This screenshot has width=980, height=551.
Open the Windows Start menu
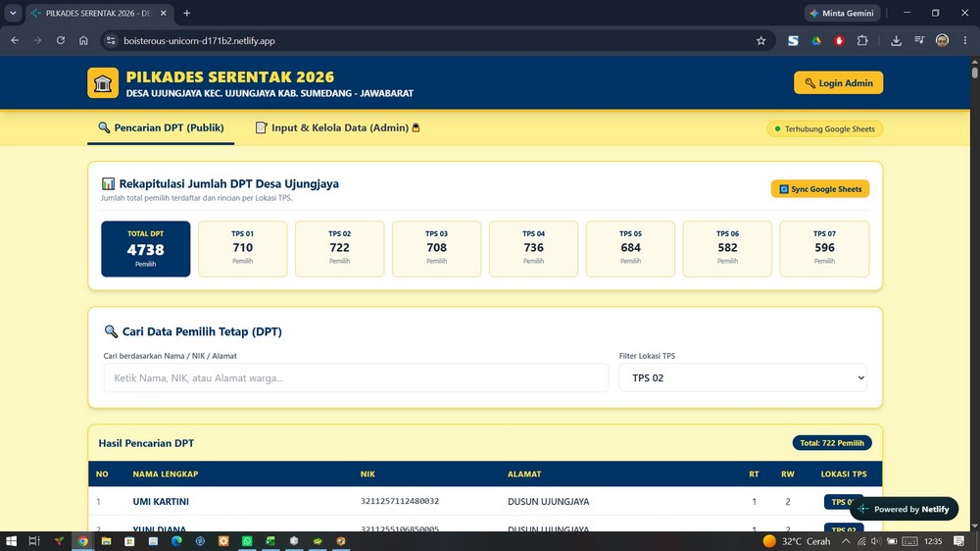pyautogui.click(x=11, y=541)
